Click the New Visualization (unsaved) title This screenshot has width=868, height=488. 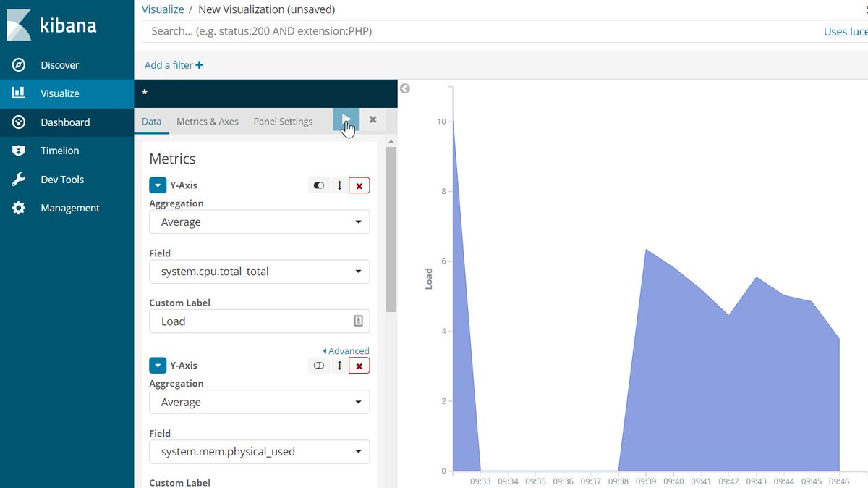pyautogui.click(x=267, y=9)
